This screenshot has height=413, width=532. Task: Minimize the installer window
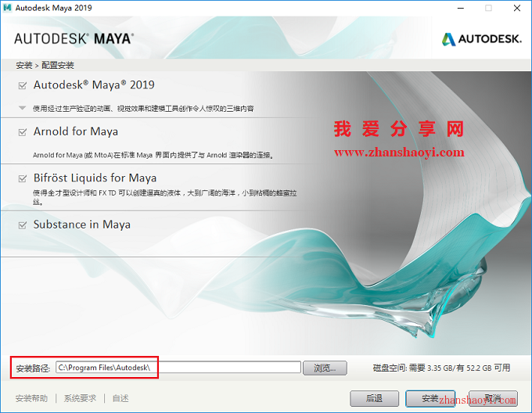458,8
